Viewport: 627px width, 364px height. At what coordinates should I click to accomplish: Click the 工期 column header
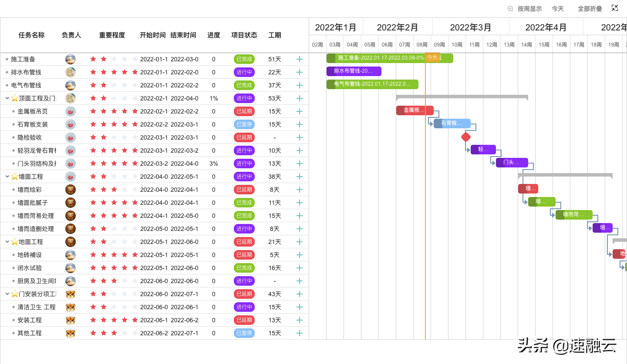[x=275, y=35]
